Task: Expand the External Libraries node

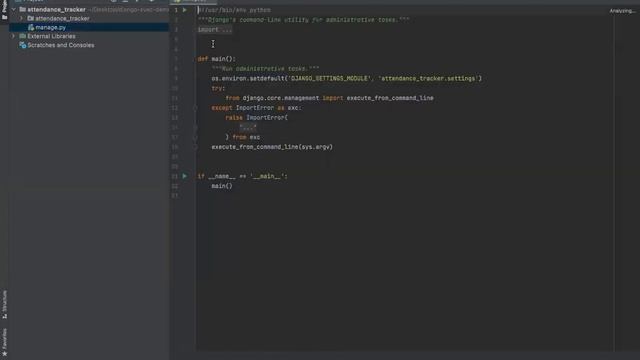Action: 13,36
